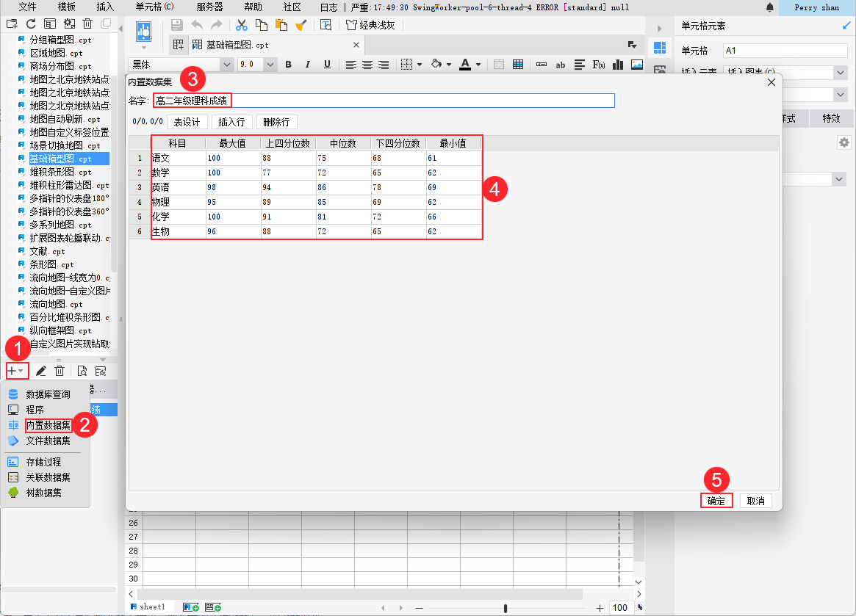Open the add dataset plus dropdown
This screenshot has width=856, height=616.
pos(16,371)
